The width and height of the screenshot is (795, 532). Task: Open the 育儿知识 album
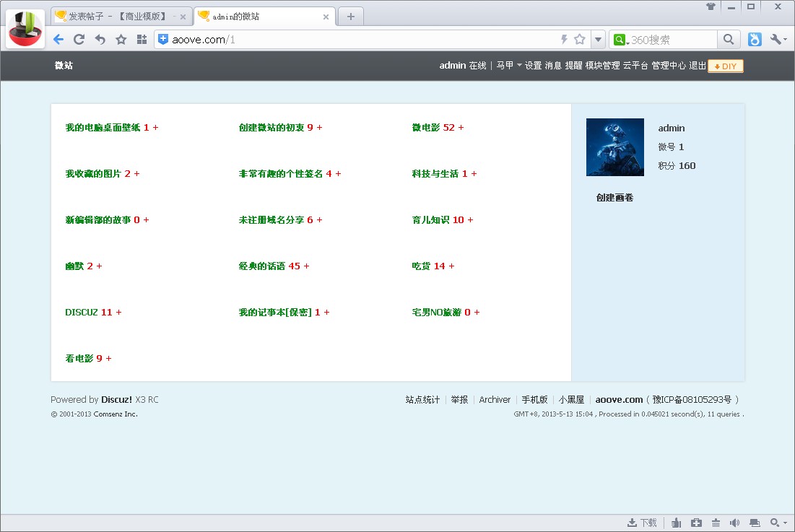pos(430,220)
